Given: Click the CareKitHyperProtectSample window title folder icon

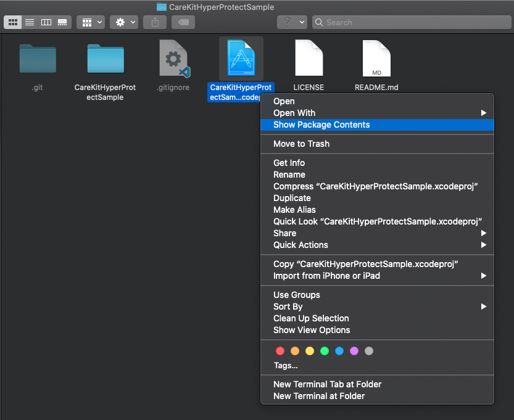Looking at the screenshot, I should pyautogui.click(x=161, y=7).
